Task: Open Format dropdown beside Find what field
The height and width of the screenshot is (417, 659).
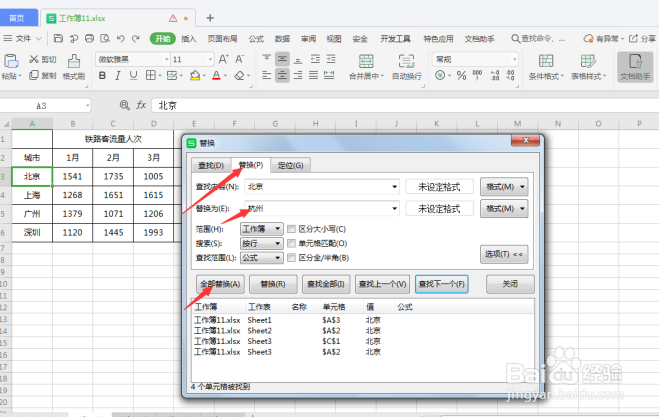Action: tap(504, 187)
